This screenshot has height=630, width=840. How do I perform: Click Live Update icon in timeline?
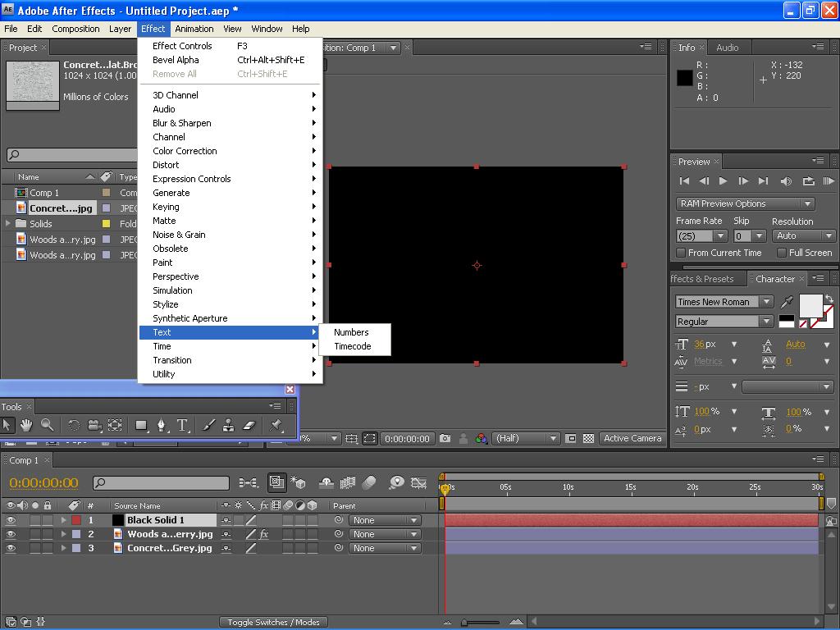tap(276, 482)
